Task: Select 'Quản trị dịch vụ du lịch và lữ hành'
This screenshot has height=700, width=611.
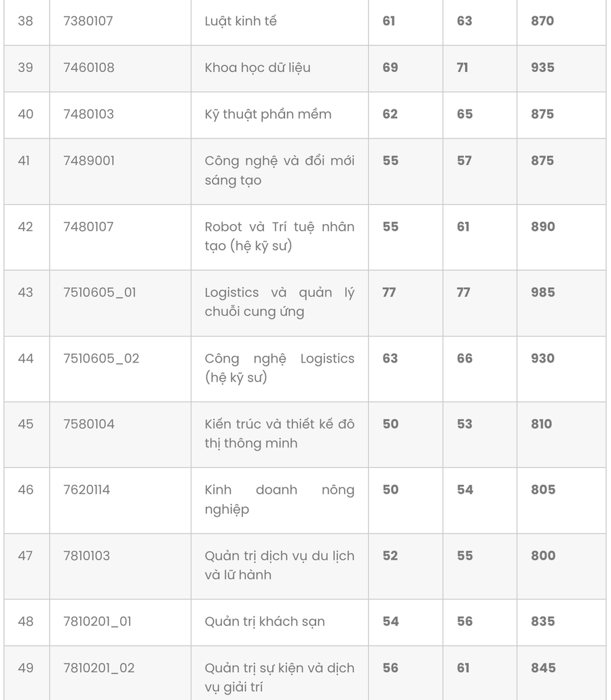Action: point(279,566)
